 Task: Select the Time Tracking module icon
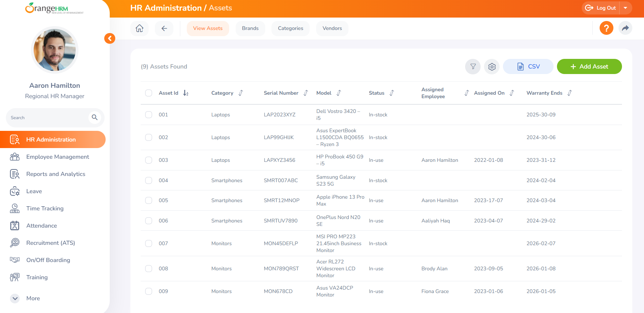pos(14,208)
